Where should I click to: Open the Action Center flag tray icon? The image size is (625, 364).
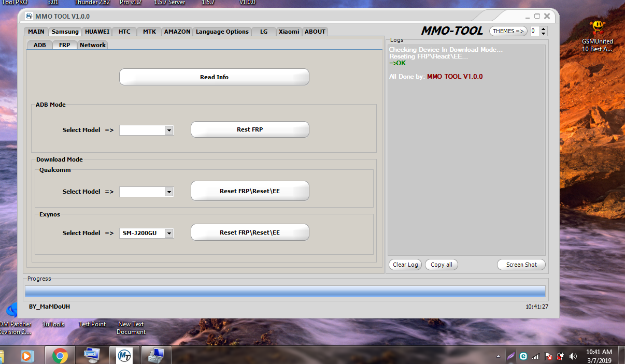(548, 356)
